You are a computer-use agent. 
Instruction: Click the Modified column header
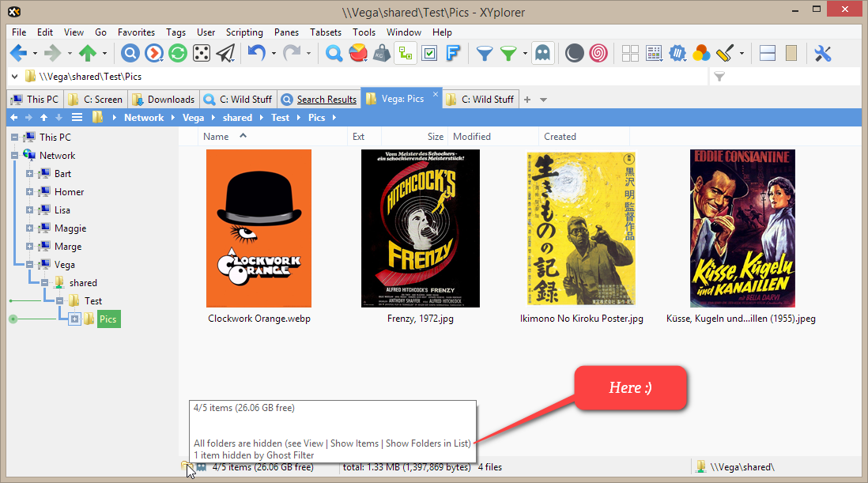click(472, 137)
